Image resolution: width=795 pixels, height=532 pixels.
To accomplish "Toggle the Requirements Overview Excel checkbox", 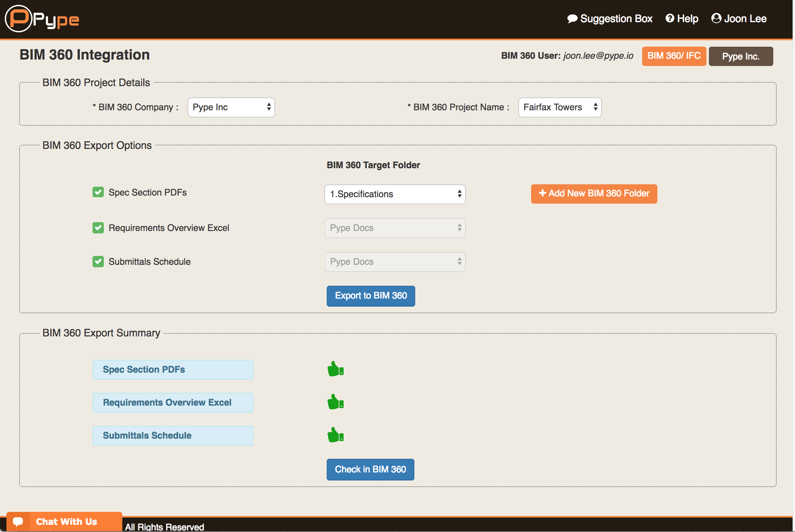I will coord(98,228).
